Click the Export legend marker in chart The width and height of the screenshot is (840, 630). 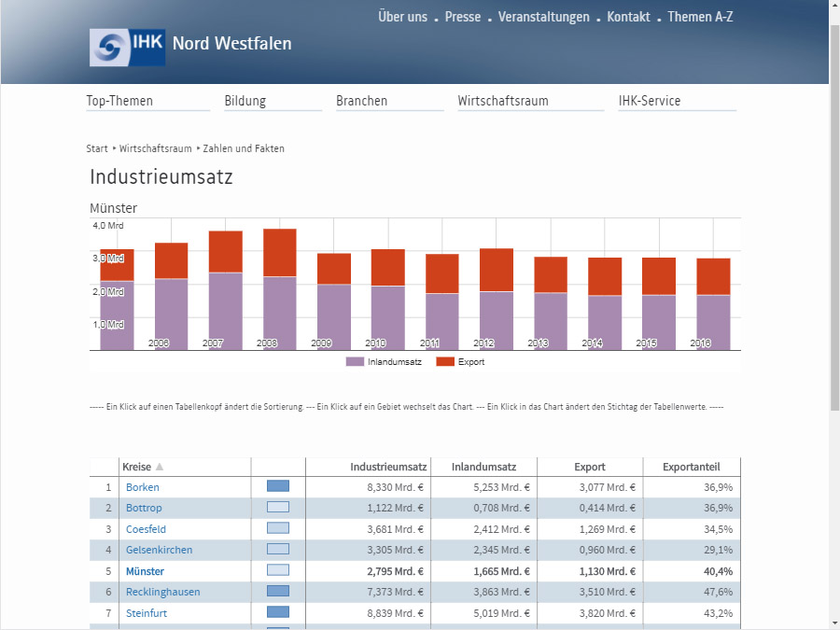click(x=445, y=361)
